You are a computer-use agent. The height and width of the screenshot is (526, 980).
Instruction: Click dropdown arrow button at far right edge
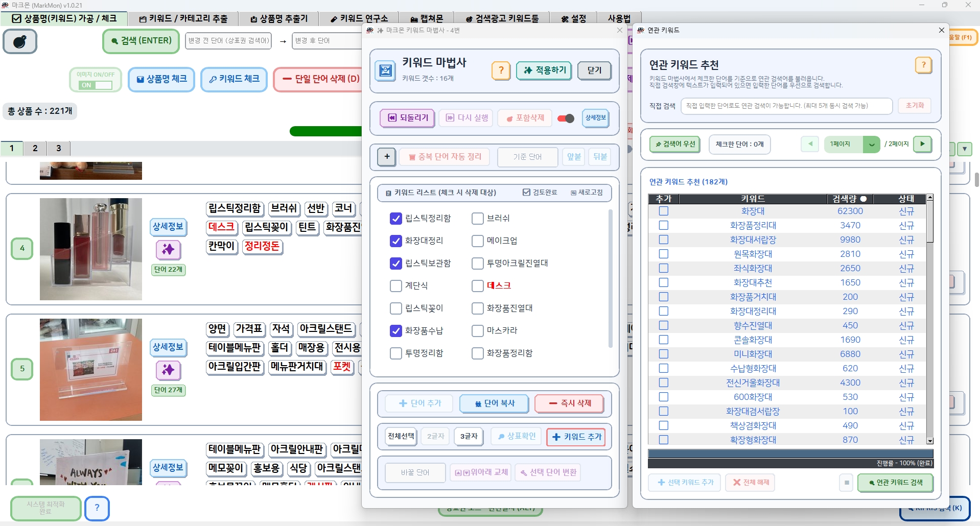point(964,149)
